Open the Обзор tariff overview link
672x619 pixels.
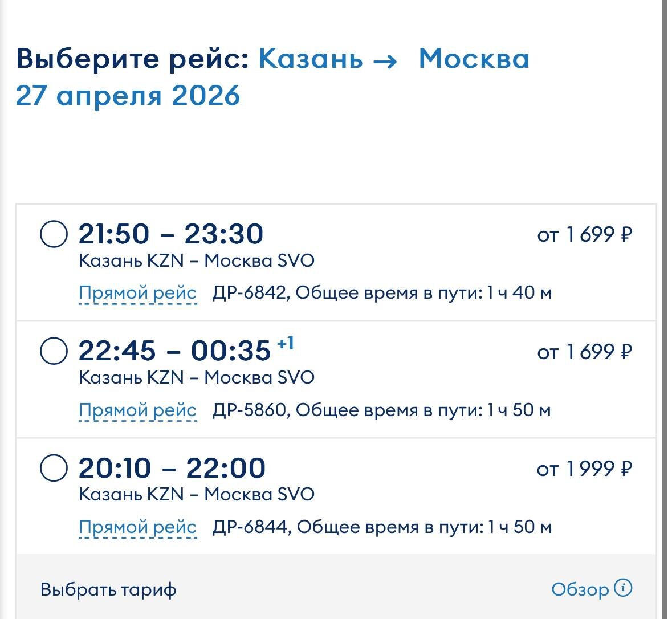click(580, 589)
